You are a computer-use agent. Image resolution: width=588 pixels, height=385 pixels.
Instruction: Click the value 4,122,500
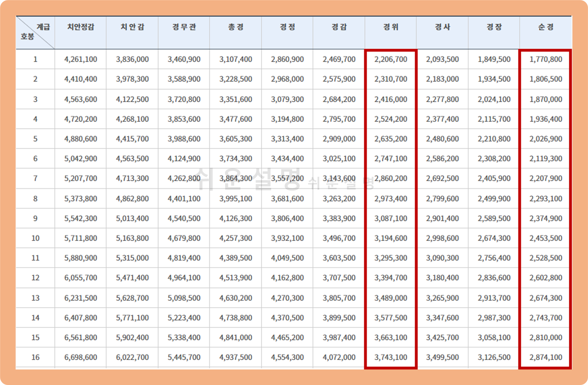(x=132, y=99)
